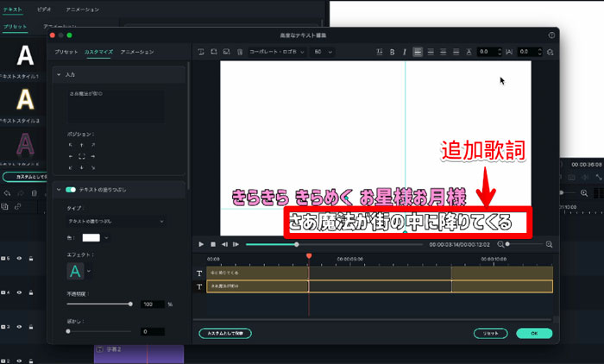This screenshot has height=364, width=604.
Task: Click the add text box icon
Action: click(201, 53)
